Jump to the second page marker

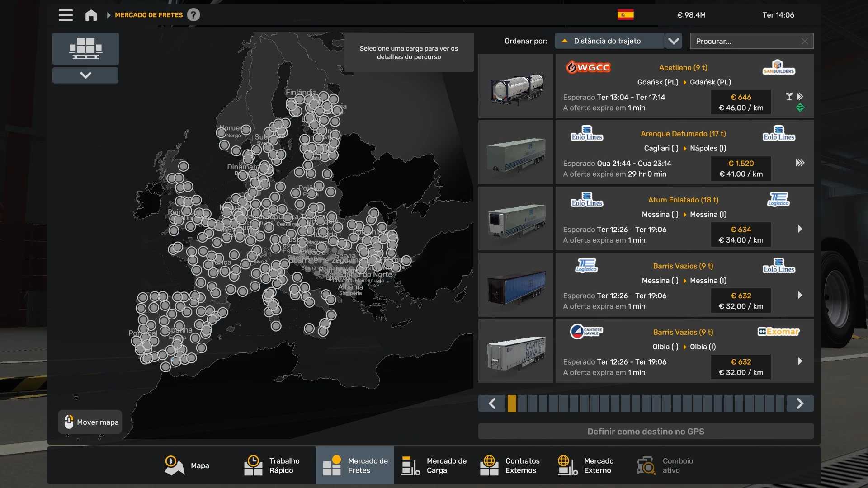pyautogui.click(x=522, y=404)
